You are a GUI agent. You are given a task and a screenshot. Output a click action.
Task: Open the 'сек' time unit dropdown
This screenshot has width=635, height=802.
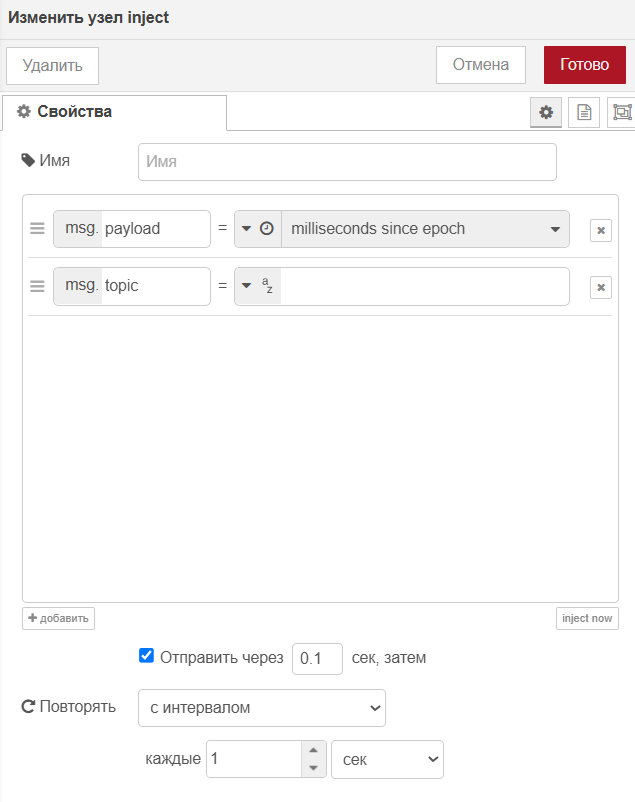click(387, 760)
